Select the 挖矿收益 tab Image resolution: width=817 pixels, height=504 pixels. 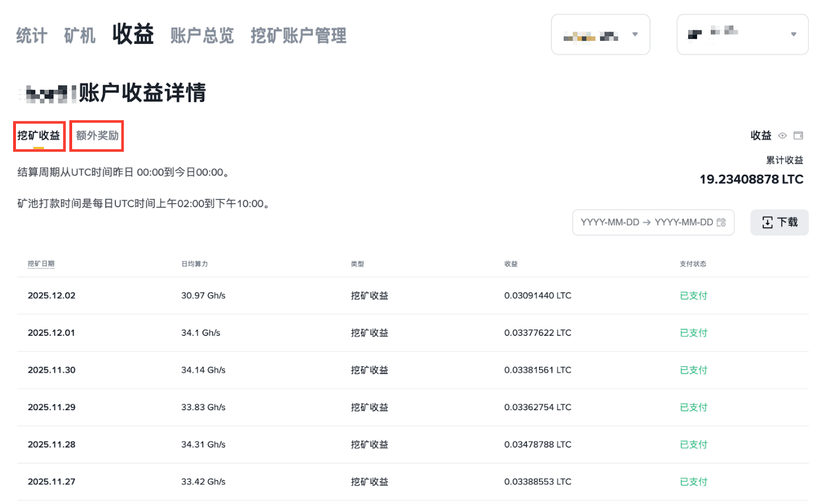coord(39,136)
